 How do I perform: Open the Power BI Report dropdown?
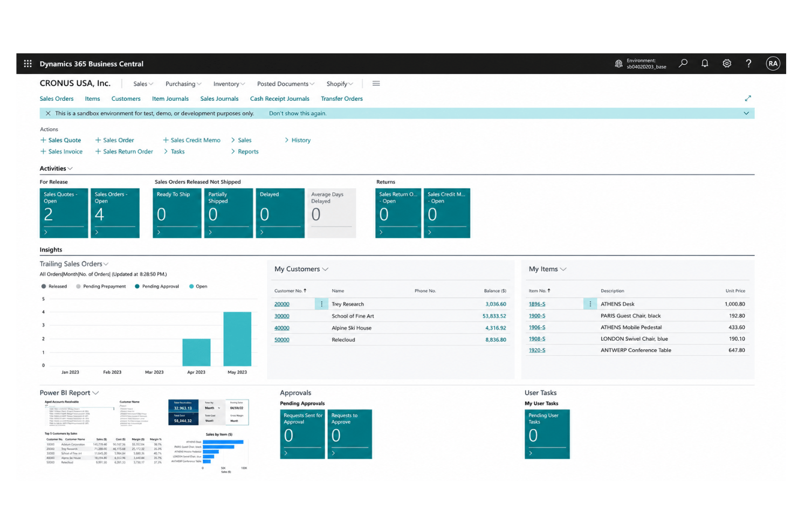pos(95,393)
